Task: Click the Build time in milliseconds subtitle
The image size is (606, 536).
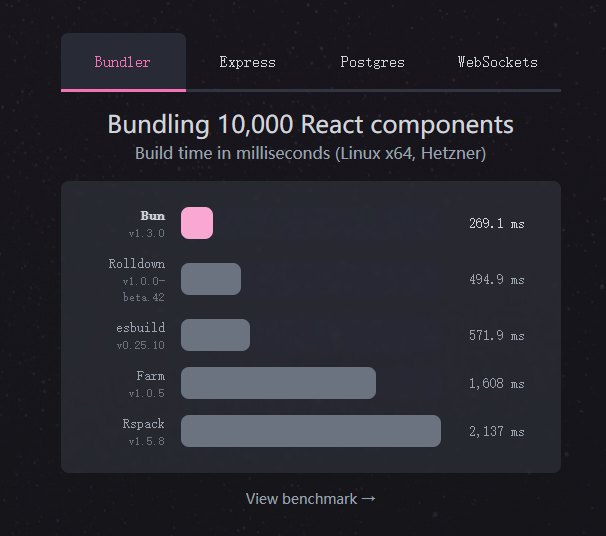Action: pyautogui.click(x=311, y=153)
